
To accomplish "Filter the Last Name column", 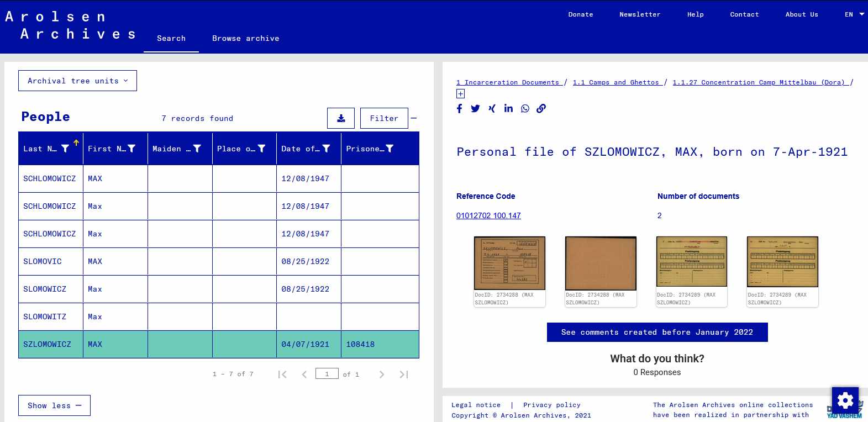I will pyautogui.click(x=65, y=149).
